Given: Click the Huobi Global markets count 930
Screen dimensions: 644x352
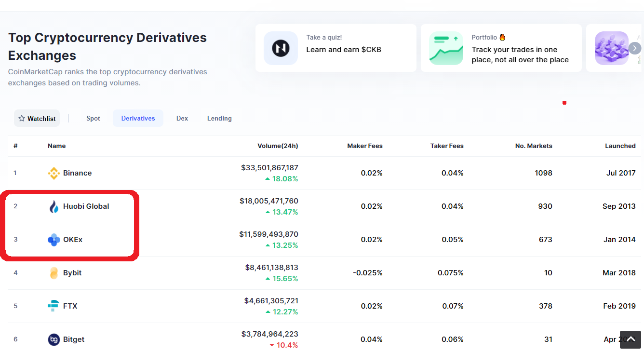Looking at the screenshot, I should (x=545, y=206).
